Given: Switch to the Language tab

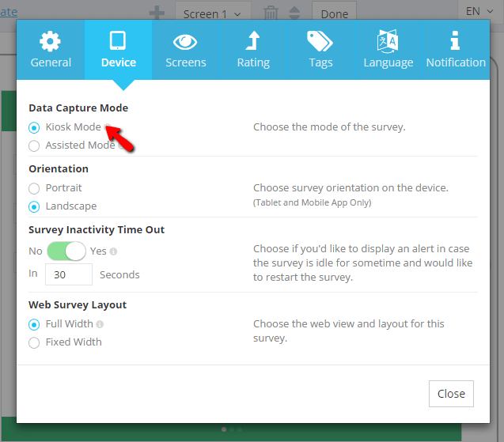Looking at the screenshot, I should (388, 50).
